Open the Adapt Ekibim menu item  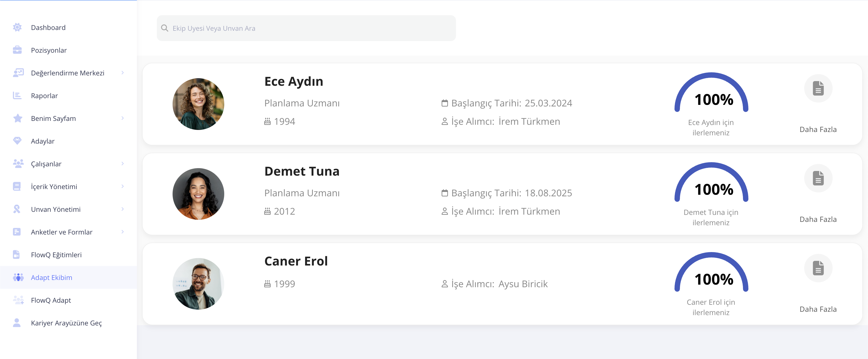click(x=52, y=277)
